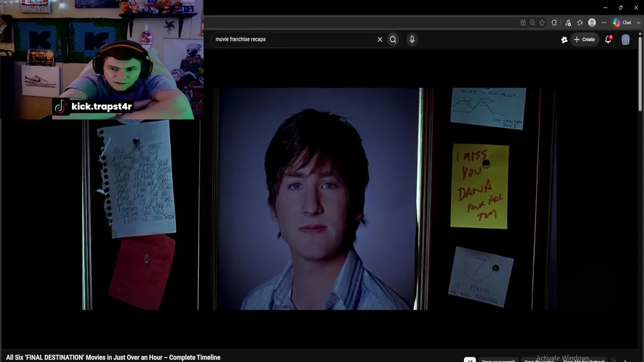The width and height of the screenshot is (644, 362).
Task: Open the YouTube account avatar menu
Action: click(625, 40)
